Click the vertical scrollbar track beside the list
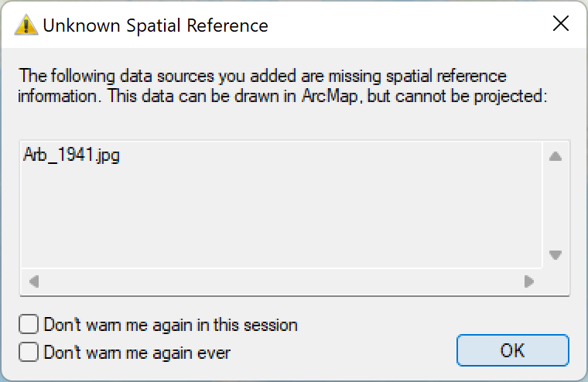 [x=555, y=205]
